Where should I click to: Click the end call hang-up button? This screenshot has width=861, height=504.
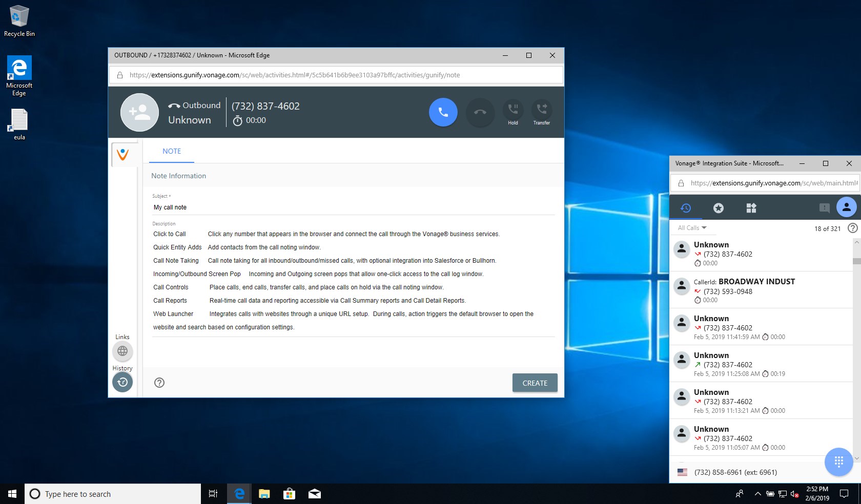pyautogui.click(x=480, y=112)
